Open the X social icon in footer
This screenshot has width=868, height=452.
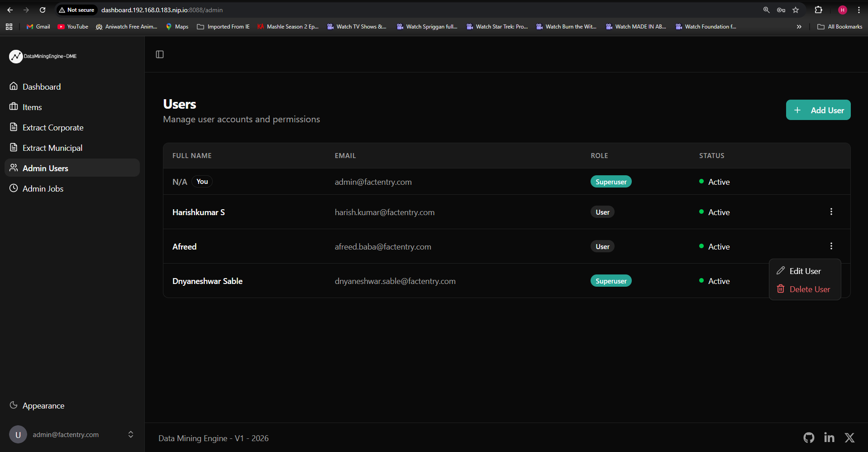pos(849,438)
